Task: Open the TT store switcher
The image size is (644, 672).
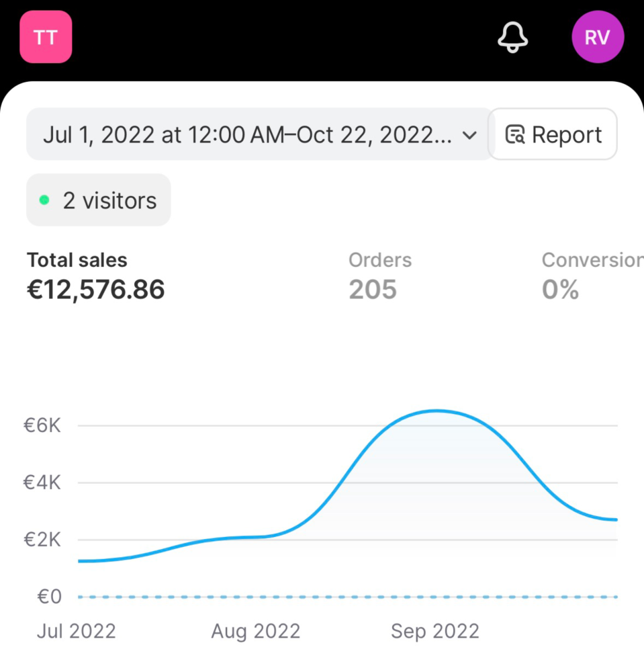Action: tap(46, 37)
